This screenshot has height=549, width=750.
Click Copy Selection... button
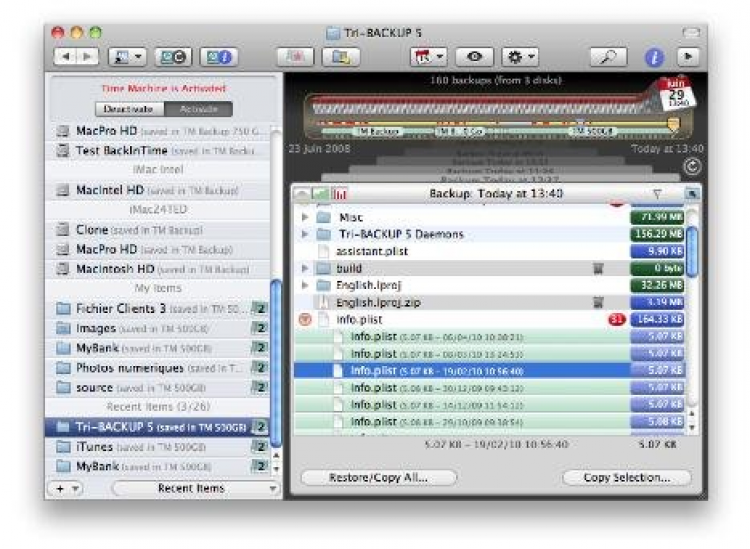pos(627,477)
